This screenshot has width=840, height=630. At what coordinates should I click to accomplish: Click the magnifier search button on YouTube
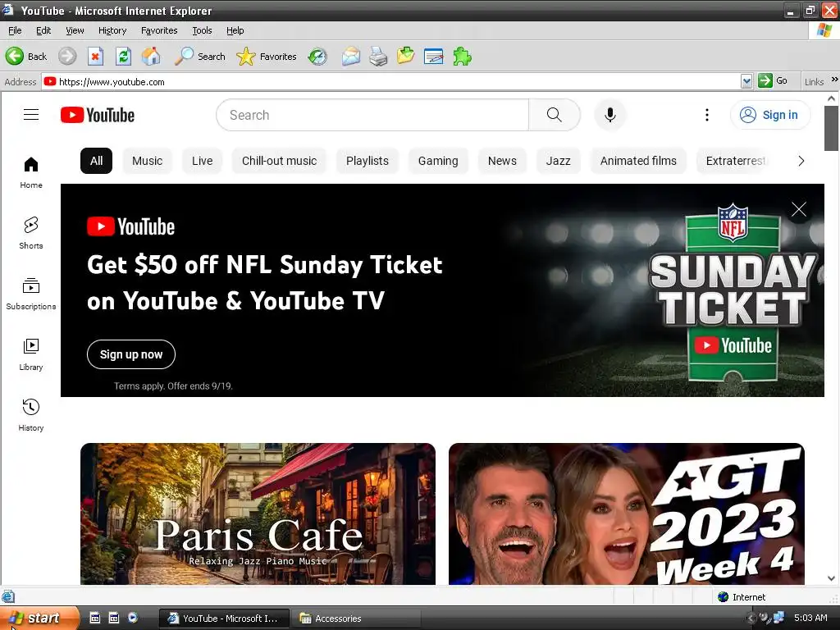[554, 115]
